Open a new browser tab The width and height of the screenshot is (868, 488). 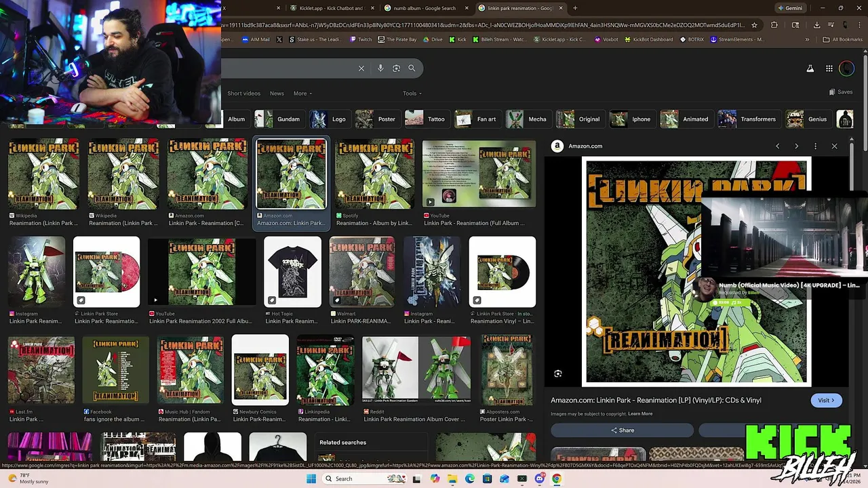pyautogui.click(x=575, y=8)
